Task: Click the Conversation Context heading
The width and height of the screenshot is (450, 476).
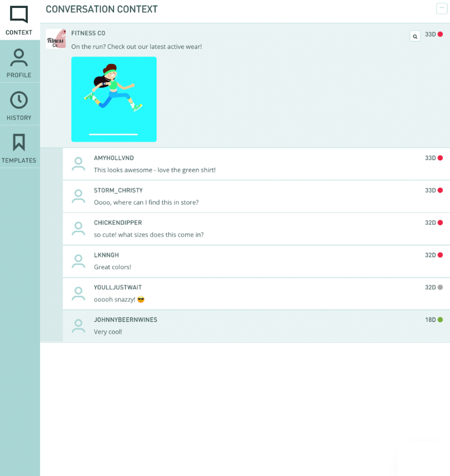Action: pyautogui.click(x=102, y=9)
